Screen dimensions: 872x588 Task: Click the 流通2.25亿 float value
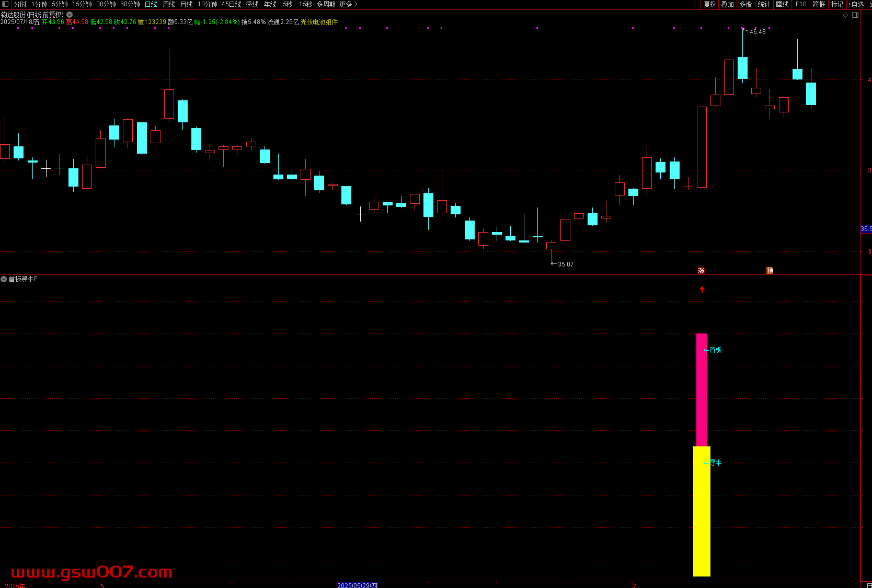[x=283, y=22]
